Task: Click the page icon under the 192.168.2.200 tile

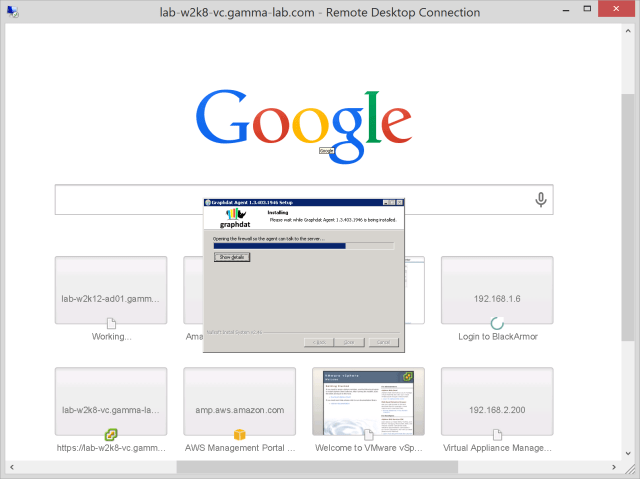Action: coord(497,435)
